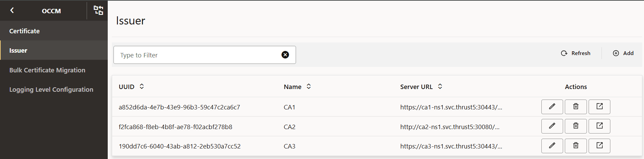Image resolution: width=644 pixels, height=159 pixels.
Task: Edit the CA1 issuer with pencil icon
Action: [x=552, y=107]
